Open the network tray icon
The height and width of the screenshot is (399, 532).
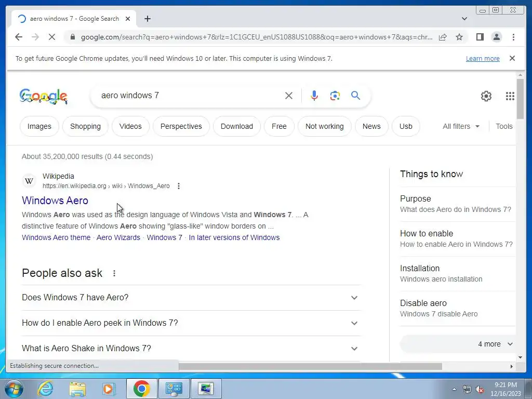tap(467, 390)
